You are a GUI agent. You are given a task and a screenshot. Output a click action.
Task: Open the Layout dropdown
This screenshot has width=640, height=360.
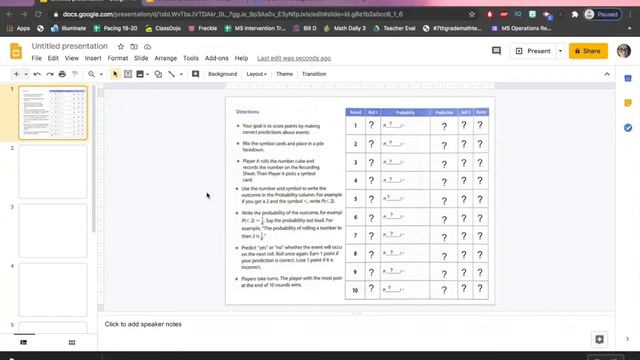tap(256, 74)
